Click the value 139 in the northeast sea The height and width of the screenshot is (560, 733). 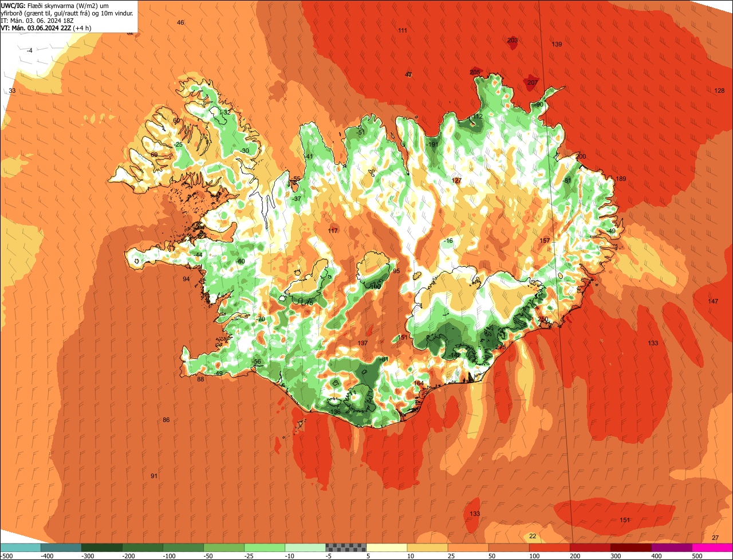(x=557, y=44)
